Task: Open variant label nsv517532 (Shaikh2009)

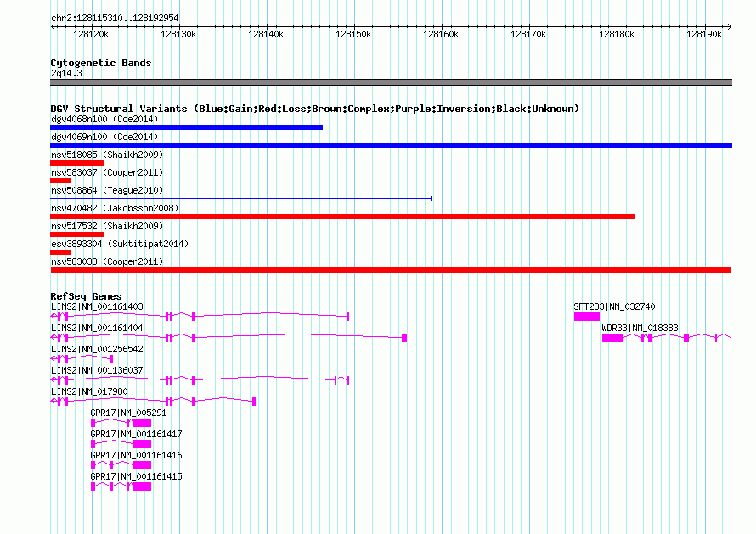Action: pos(107,226)
